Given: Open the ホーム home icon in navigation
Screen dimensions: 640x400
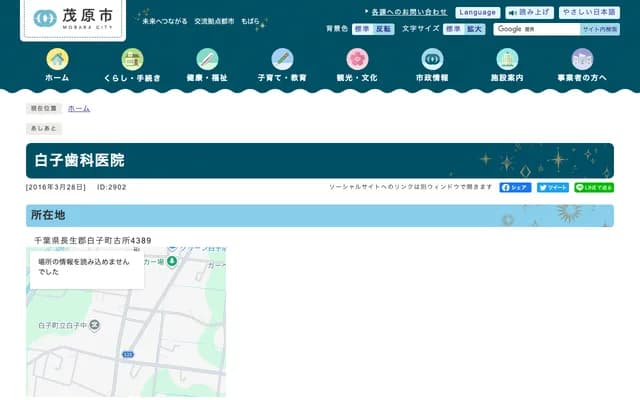Looking at the screenshot, I should pyautogui.click(x=57, y=59).
